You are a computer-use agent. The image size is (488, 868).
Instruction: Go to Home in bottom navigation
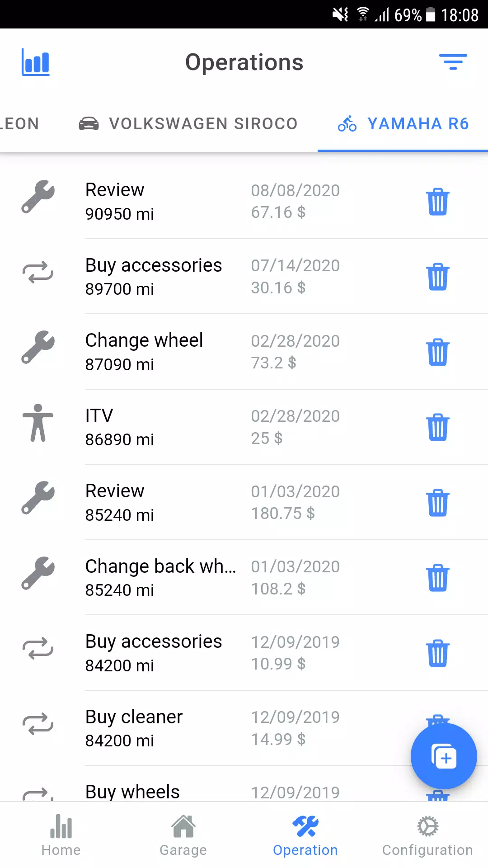[61, 835]
